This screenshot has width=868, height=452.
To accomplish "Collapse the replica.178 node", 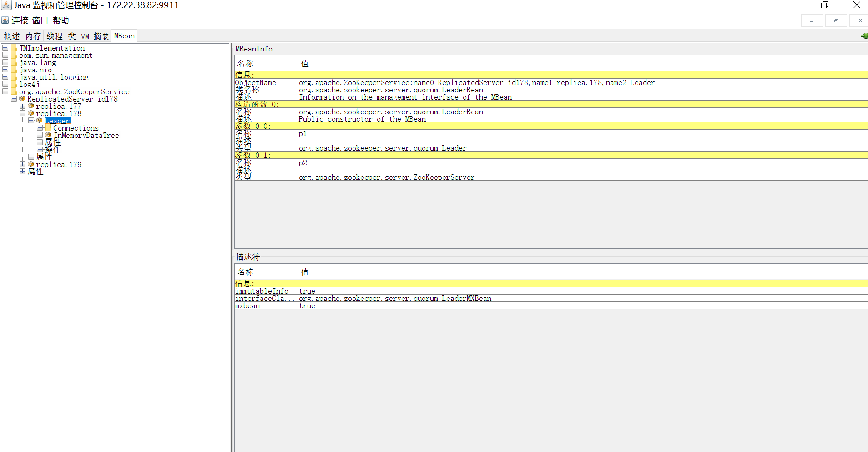I will pyautogui.click(x=22, y=113).
